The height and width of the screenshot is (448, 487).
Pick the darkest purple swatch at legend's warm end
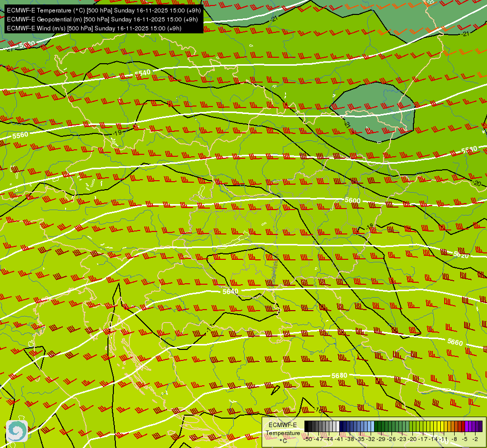pos(481,426)
